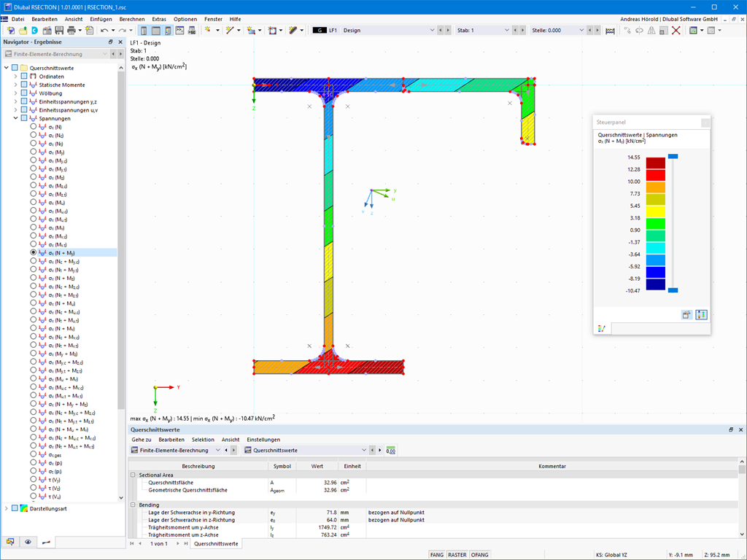The height and width of the screenshot is (560, 747).
Task: Click the rotate tool icon
Action: coord(639,31)
